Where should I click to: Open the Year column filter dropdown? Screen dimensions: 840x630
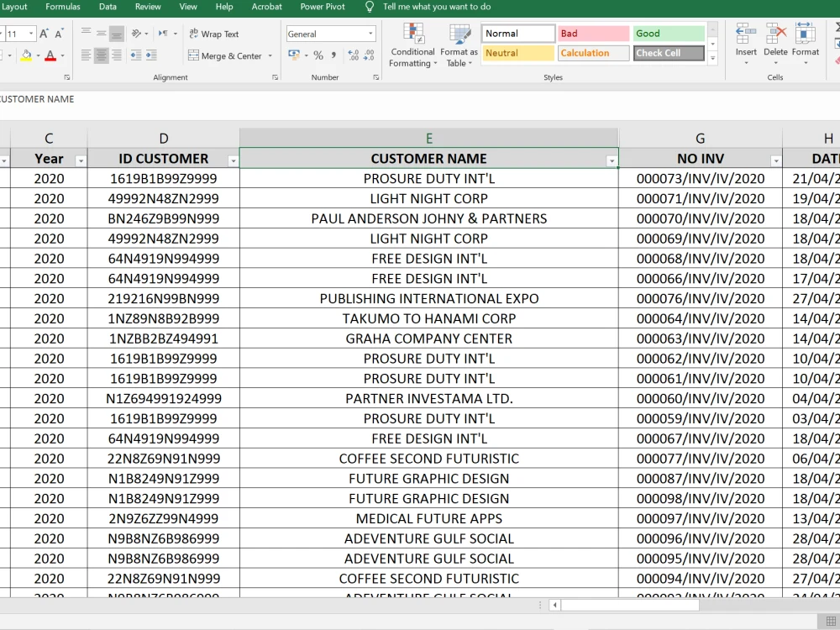[x=81, y=159]
